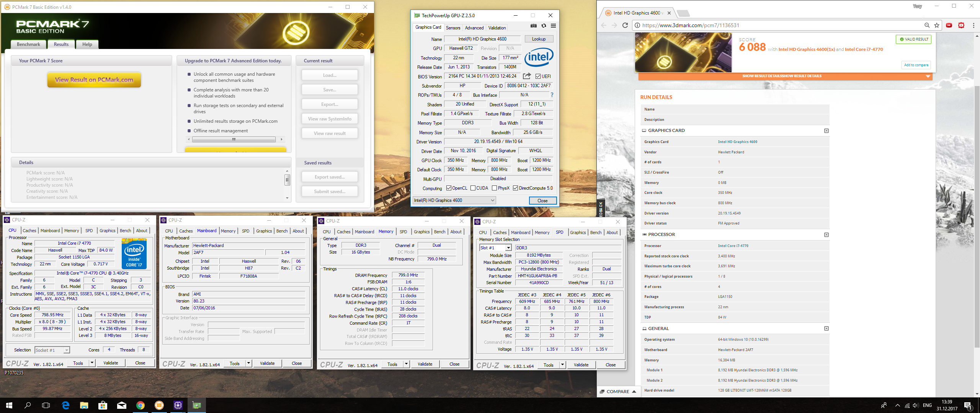Bookmark the page with the star icon
Image resolution: width=980 pixels, height=413 pixels.
[937, 25]
